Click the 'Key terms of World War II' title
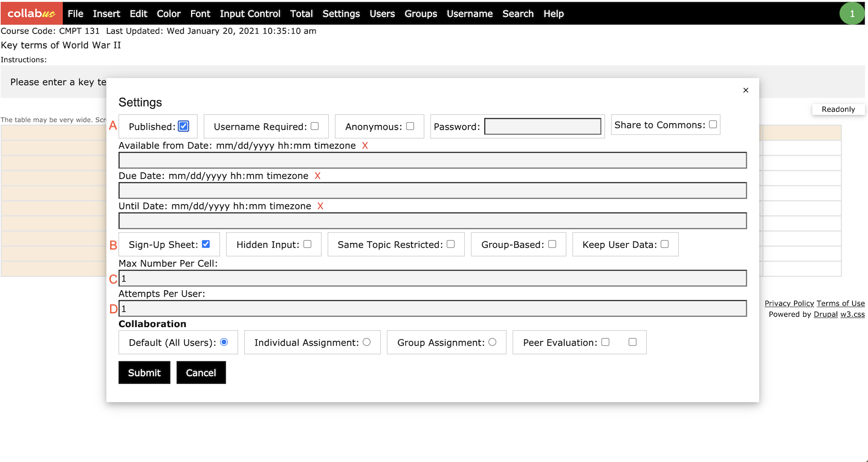868x462 pixels. pos(61,45)
